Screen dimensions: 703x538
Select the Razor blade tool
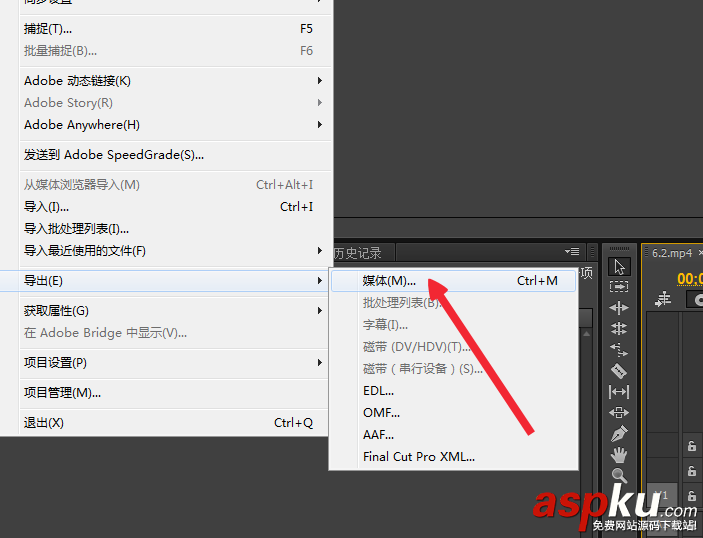619,371
